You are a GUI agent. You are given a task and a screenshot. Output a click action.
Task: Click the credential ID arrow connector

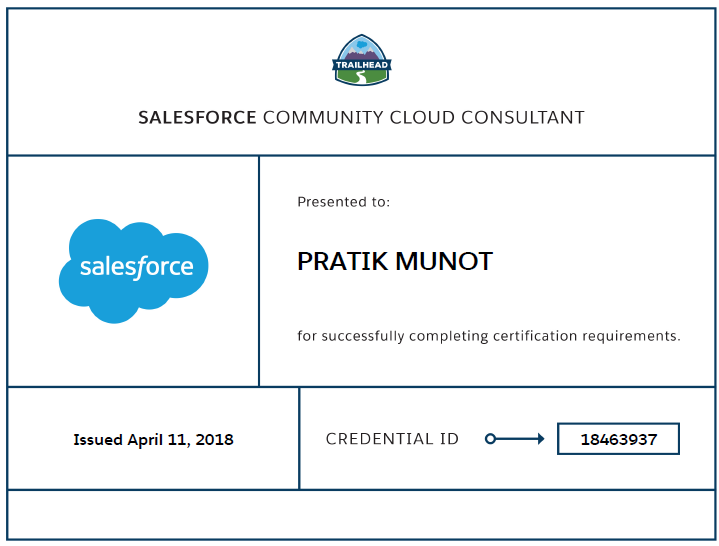point(514,439)
